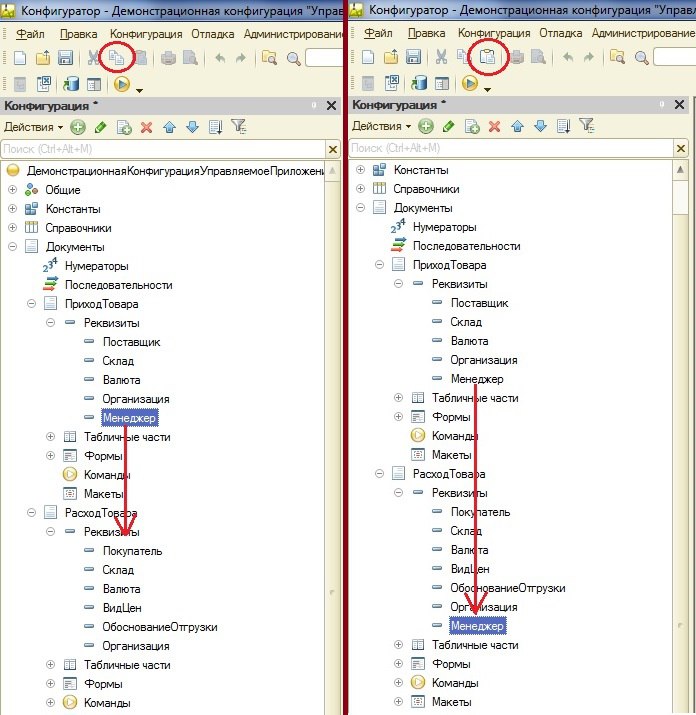This screenshot has height=715, width=696.
Task: Click Cut scissors icon in right window
Action: (x=441, y=57)
